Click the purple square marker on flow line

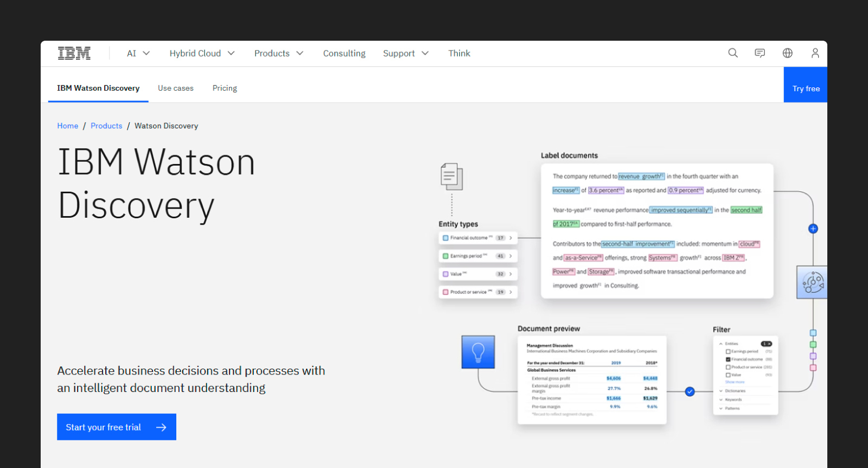click(x=813, y=356)
